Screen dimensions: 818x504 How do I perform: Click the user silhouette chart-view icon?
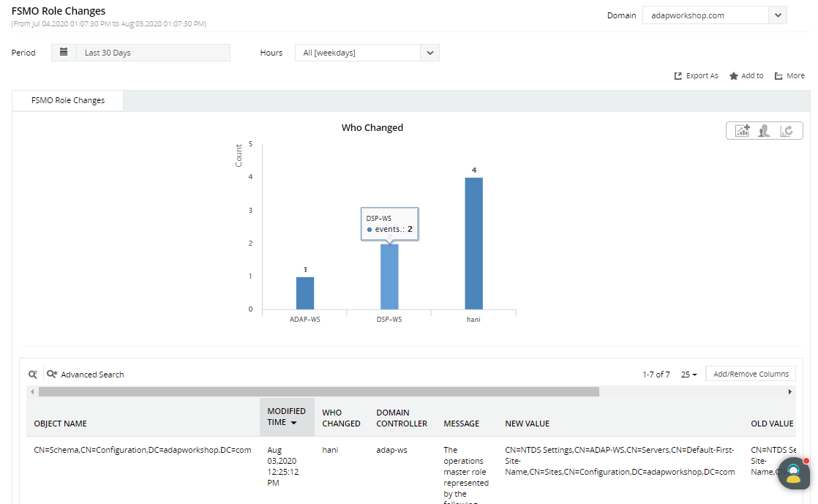[765, 130]
